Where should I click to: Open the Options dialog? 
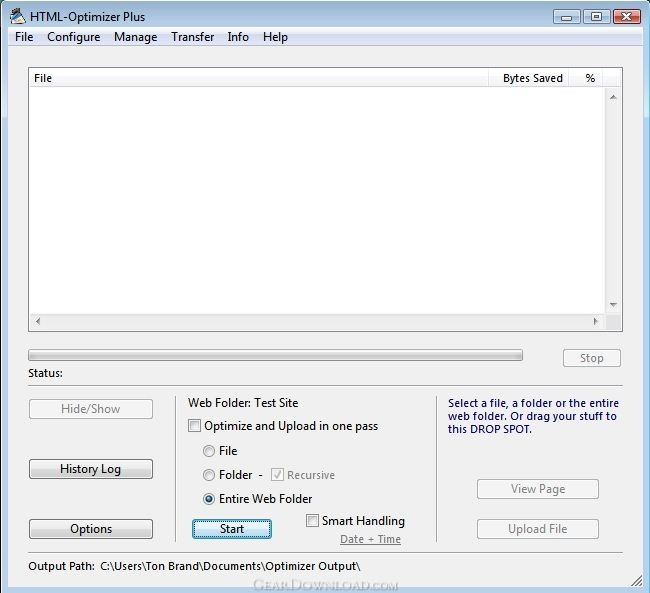[91, 529]
